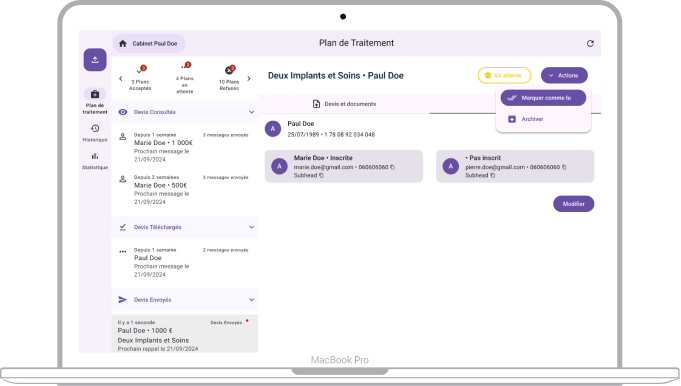Refresh the treatment plan page
This screenshot has width=681, height=386.
[x=590, y=43]
